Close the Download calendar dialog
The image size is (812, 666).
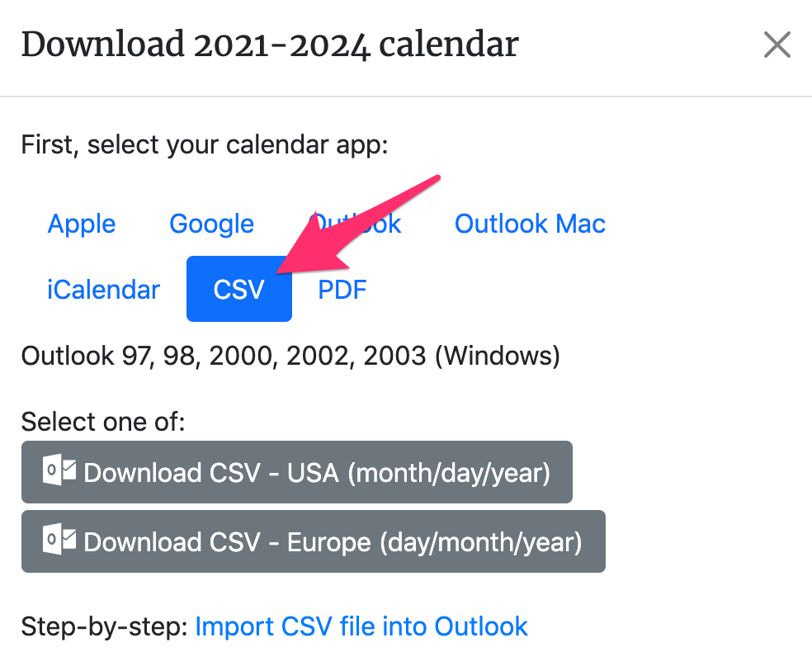tap(777, 45)
